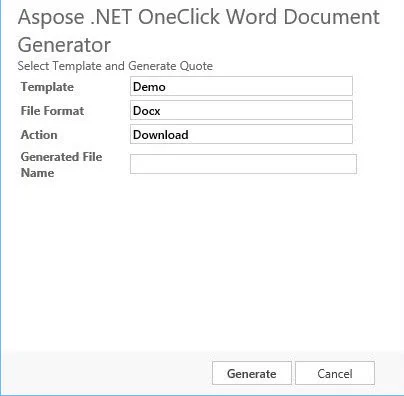Open the File Format dropdown showing Docx
Screen dimensions: 404x396
[241, 110]
